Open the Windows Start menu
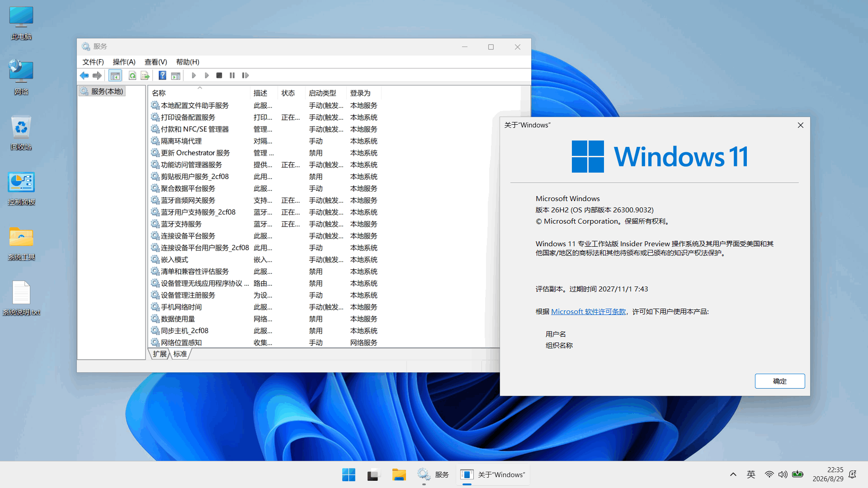The width and height of the screenshot is (868, 488). 349,475
